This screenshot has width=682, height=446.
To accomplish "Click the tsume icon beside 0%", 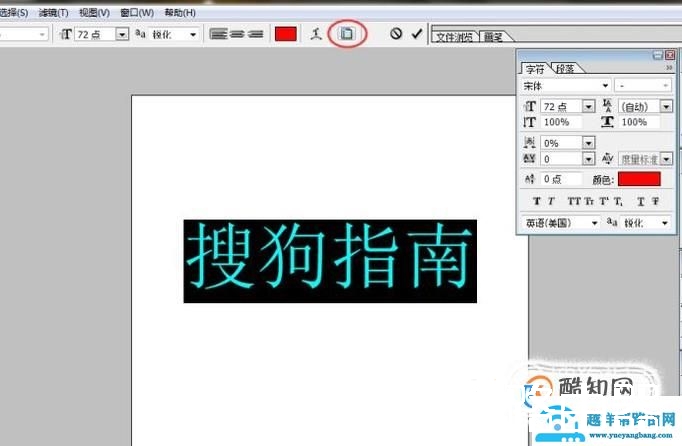I will pos(529,143).
